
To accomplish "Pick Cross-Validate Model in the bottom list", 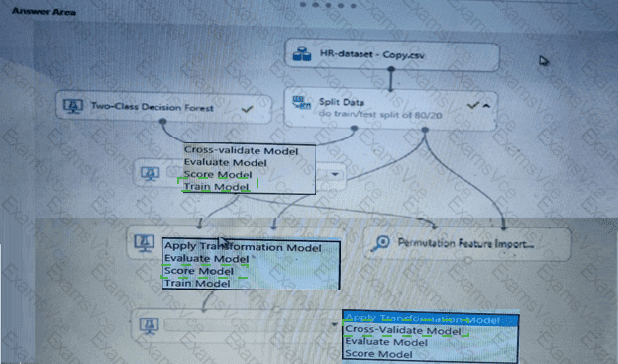I will point(403,331).
